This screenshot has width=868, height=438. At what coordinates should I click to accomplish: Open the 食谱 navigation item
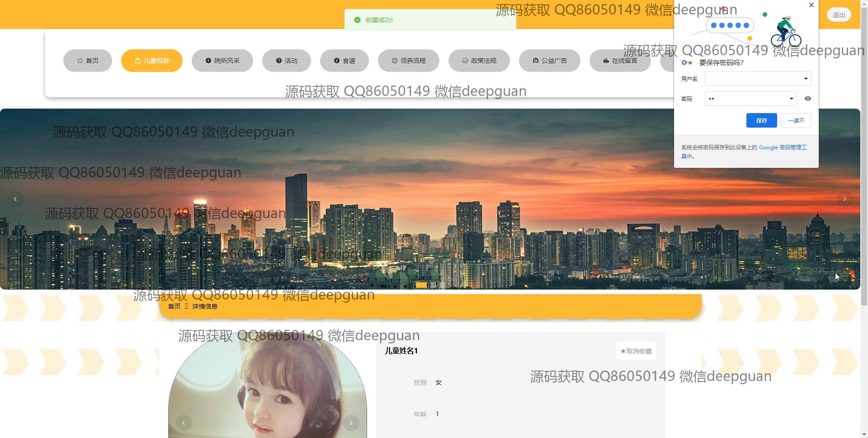[344, 61]
